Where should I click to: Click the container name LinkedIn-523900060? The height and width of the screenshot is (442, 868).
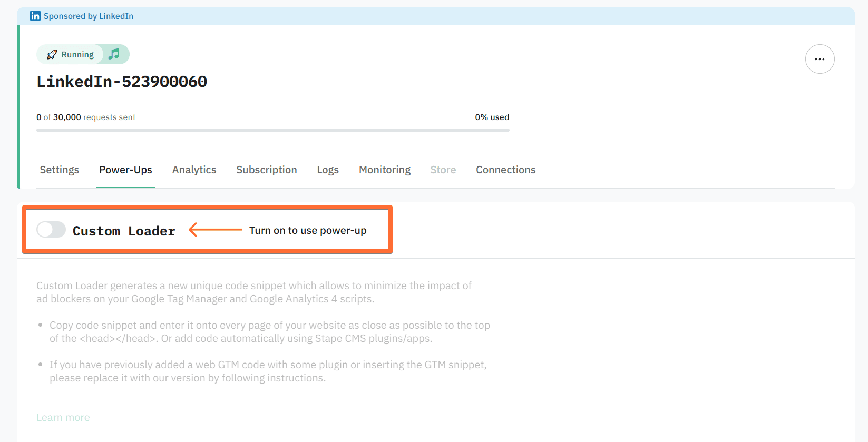pyautogui.click(x=122, y=82)
